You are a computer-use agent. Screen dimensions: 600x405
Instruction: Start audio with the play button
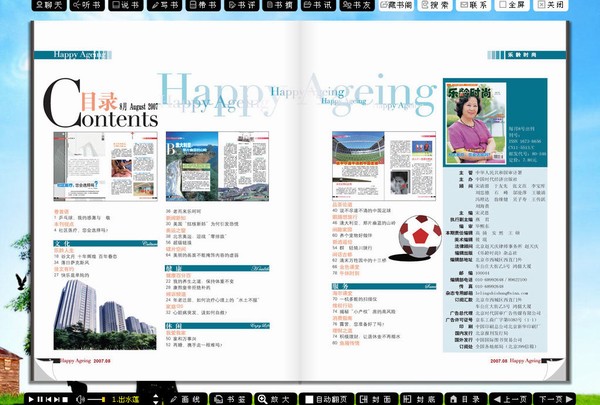pos(31,399)
